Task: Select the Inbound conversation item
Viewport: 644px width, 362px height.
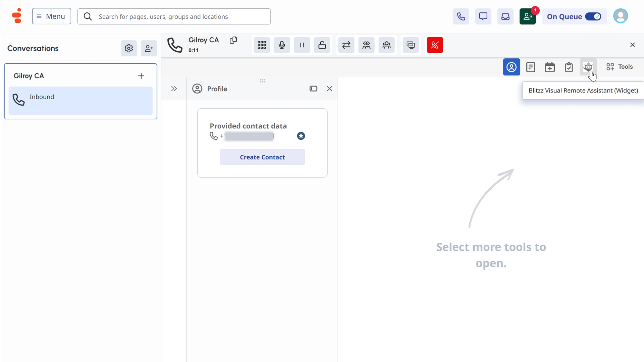Action: pyautogui.click(x=80, y=101)
